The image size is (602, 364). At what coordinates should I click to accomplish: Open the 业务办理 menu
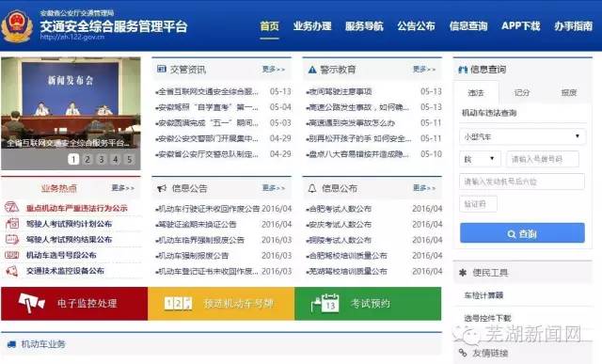point(312,26)
